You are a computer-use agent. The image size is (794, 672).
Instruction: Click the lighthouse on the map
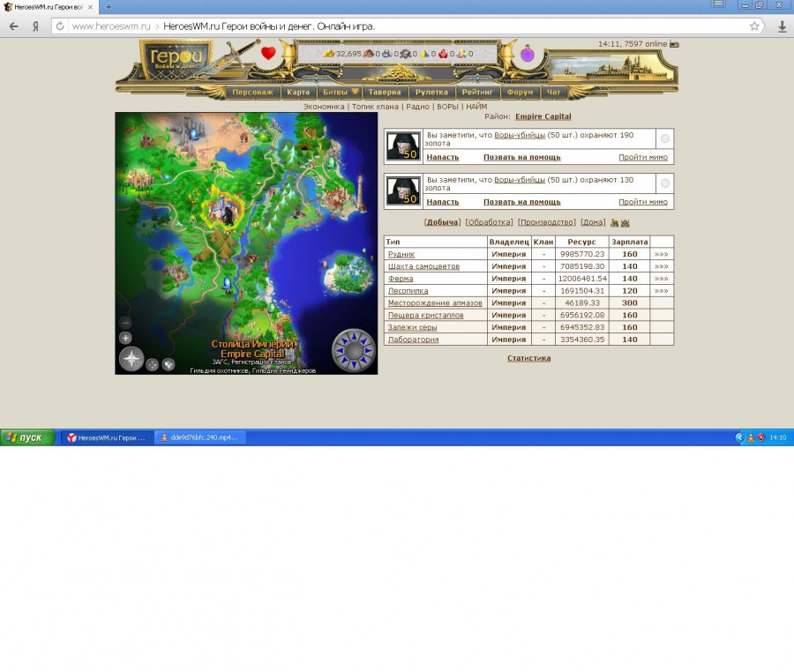361,192
